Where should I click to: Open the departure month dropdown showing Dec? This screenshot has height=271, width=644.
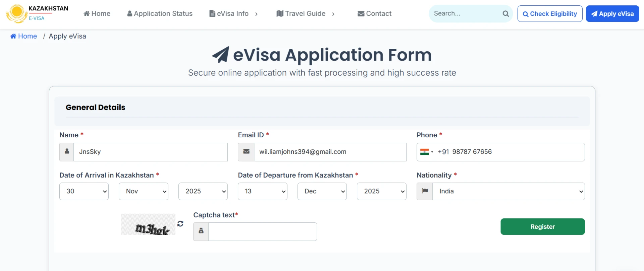(x=322, y=191)
